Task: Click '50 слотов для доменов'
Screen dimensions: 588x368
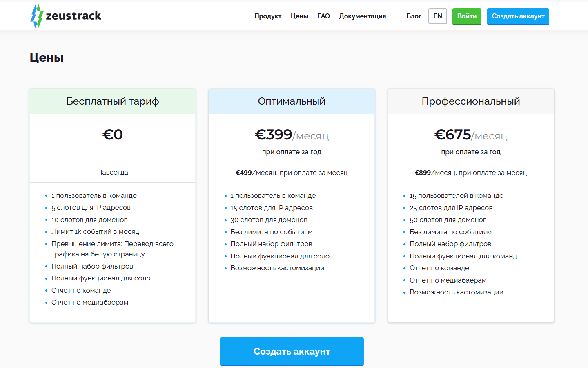Action: pyautogui.click(x=448, y=220)
